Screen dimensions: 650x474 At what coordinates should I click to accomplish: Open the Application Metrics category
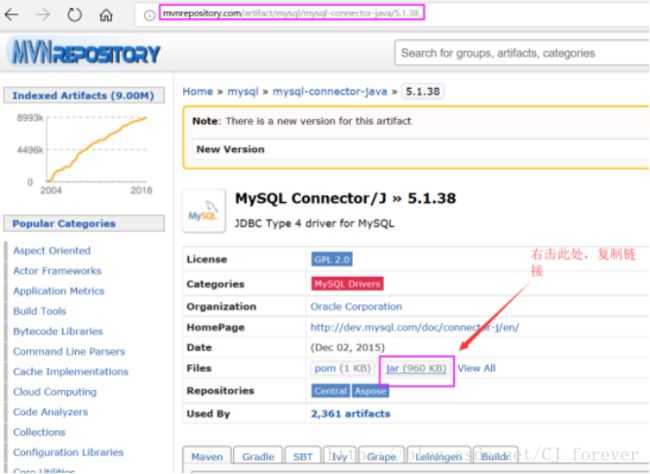click(x=58, y=291)
